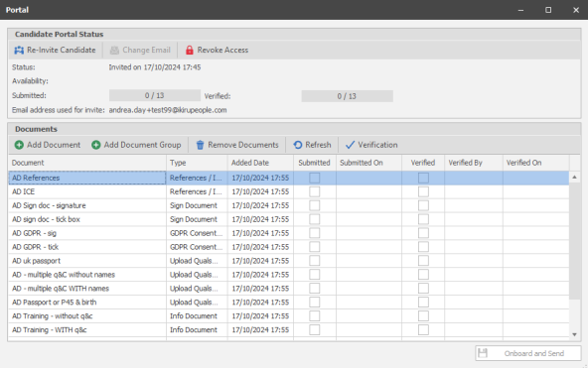Sort by the Verified By column header
Viewport: 588px width, 368px height.
[x=474, y=163]
